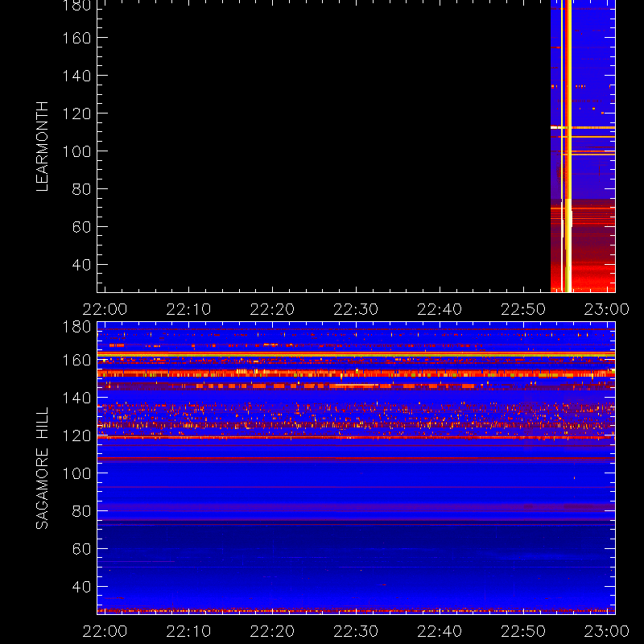This screenshot has height=644, width=644.
Task: Click 22:40 time label under Sagamore Hill plot
Action: [x=440, y=631]
